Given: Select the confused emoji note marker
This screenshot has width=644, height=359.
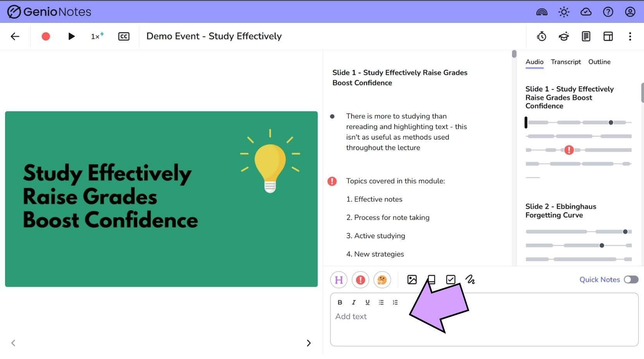Looking at the screenshot, I should (x=382, y=280).
